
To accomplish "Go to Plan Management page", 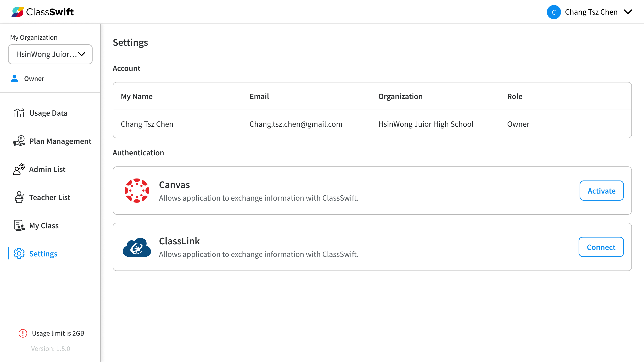I will 60,141.
